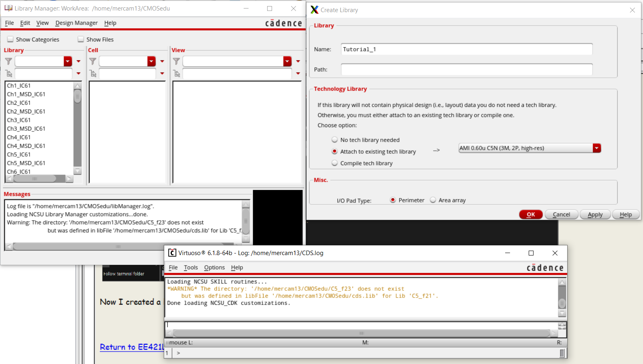643x364 pixels.
Task: Click the Cell column search tree icon
Action: point(93,74)
